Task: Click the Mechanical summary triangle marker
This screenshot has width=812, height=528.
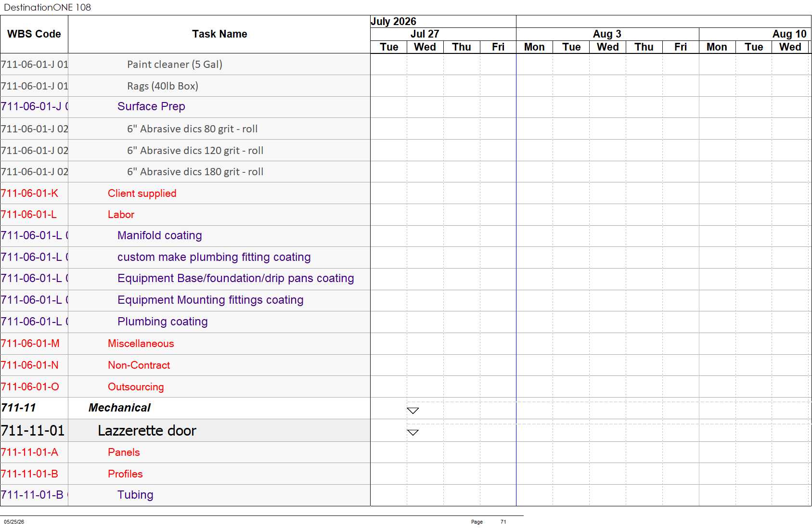Action: [412, 411]
